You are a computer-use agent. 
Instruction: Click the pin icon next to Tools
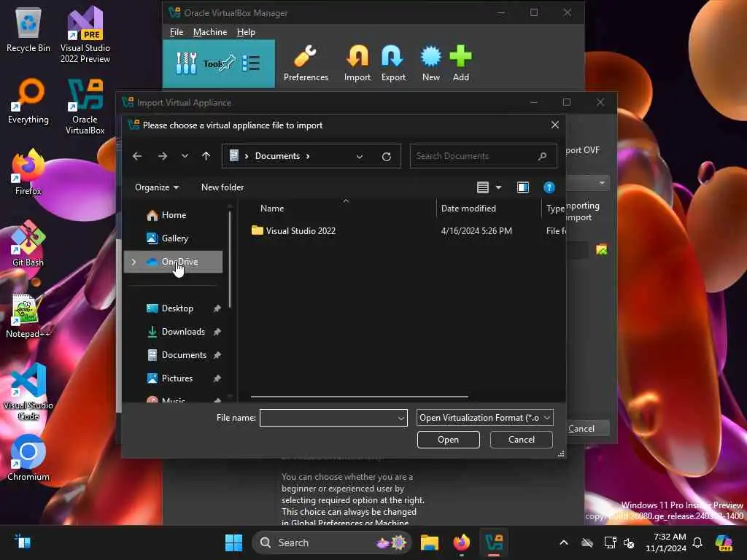227,63
